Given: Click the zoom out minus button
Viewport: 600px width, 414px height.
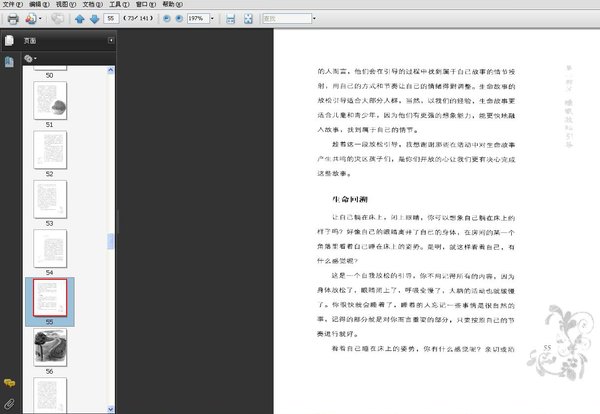Looking at the screenshot, I should 166,18.
